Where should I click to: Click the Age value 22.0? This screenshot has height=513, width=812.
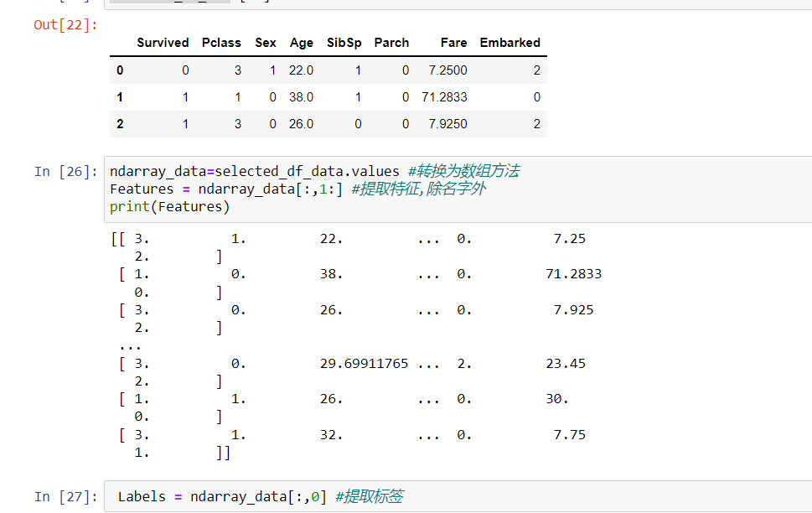coord(301,70)
